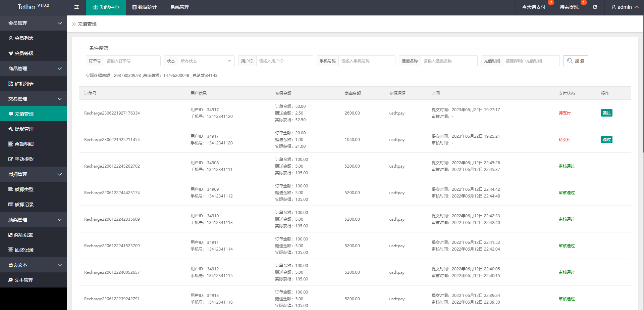Switch to 数据统计 tab
The height and width of the screenshot is (310, 644).
pos(144,7)
